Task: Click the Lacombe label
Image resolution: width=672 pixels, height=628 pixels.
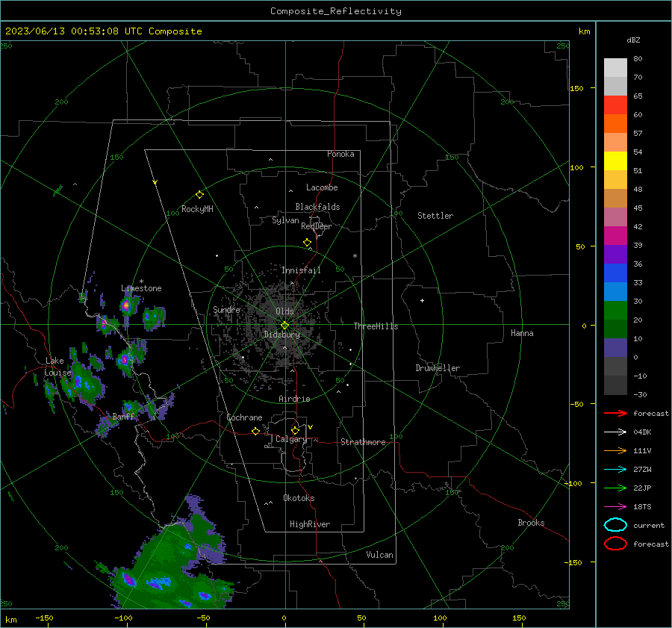Action: coord(322,187)
